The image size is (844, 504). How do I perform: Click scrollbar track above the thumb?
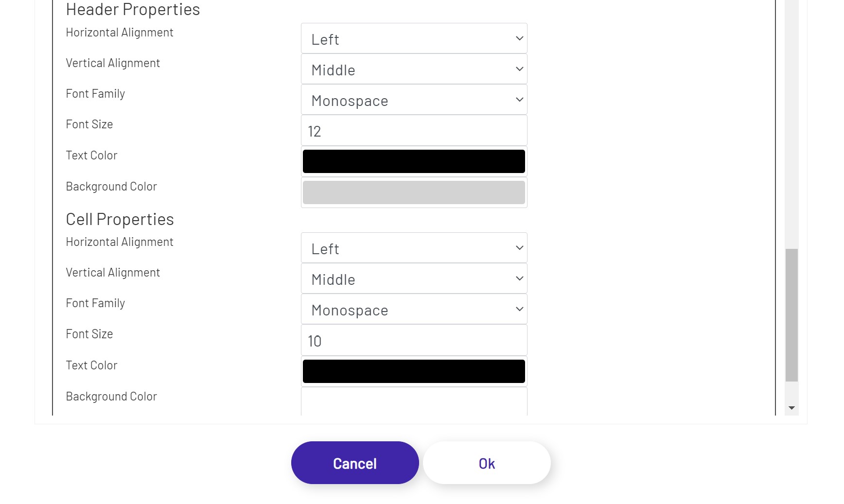pos(791,122)
